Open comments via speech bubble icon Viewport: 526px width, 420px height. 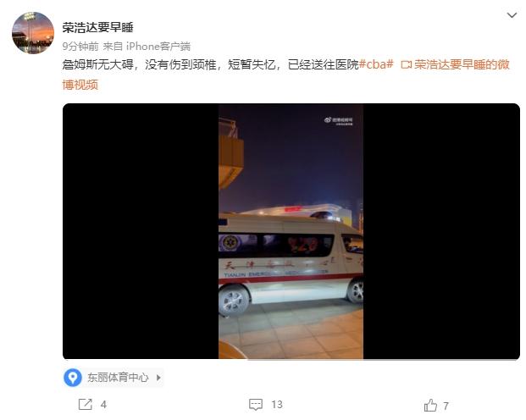point(256,404)
